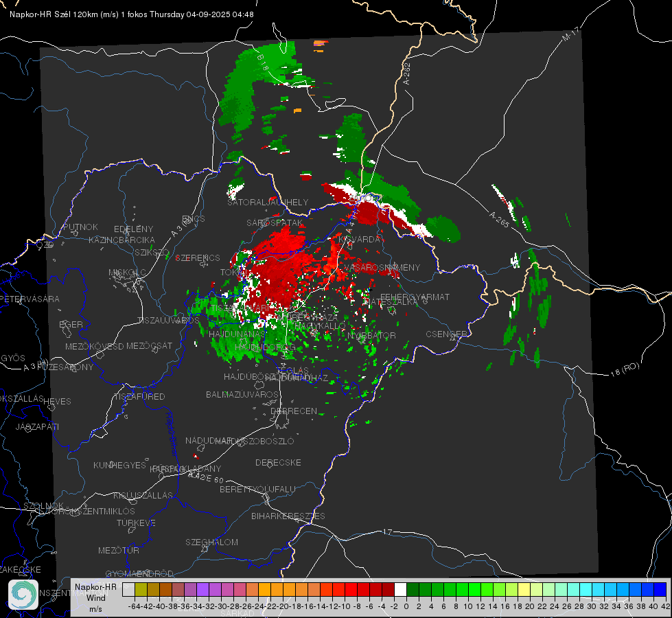Click the TISZAFÜRED label
Viewport: 672px width, 618px height.
(139, 397)
